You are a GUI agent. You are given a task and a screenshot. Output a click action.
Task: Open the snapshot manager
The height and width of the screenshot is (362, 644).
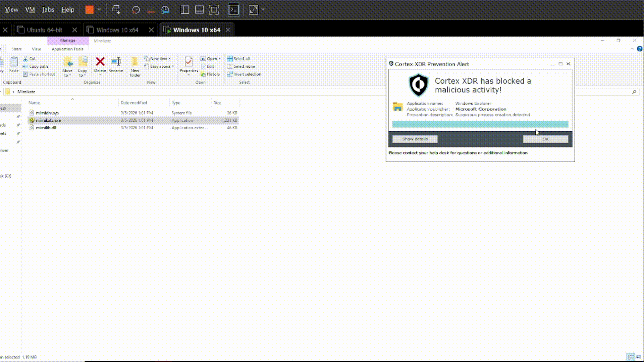[165, 10]
